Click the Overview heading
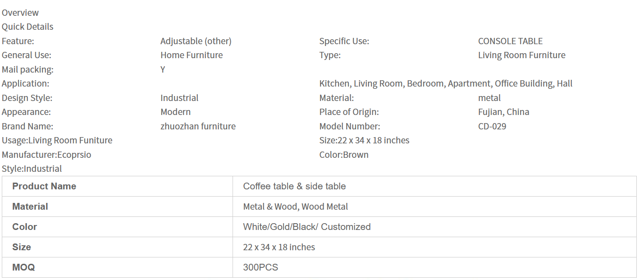The width and height of the screenshot is (644, 280). [x=20, y=13]
